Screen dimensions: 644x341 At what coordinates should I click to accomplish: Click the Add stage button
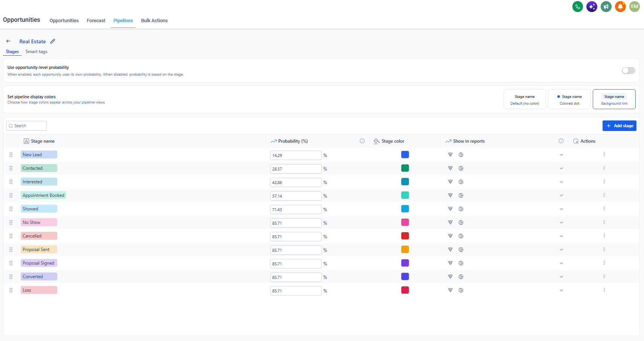[x=620, y=126]
